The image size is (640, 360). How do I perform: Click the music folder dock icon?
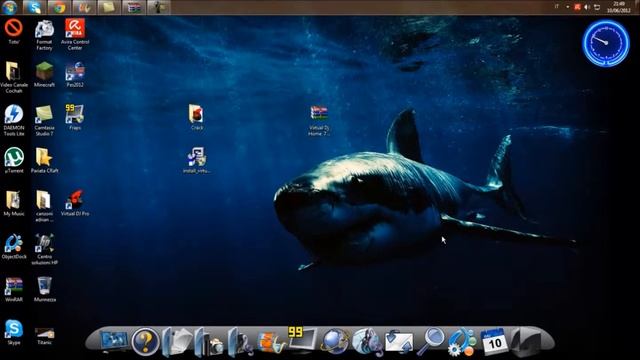click(x=240, y=342)
